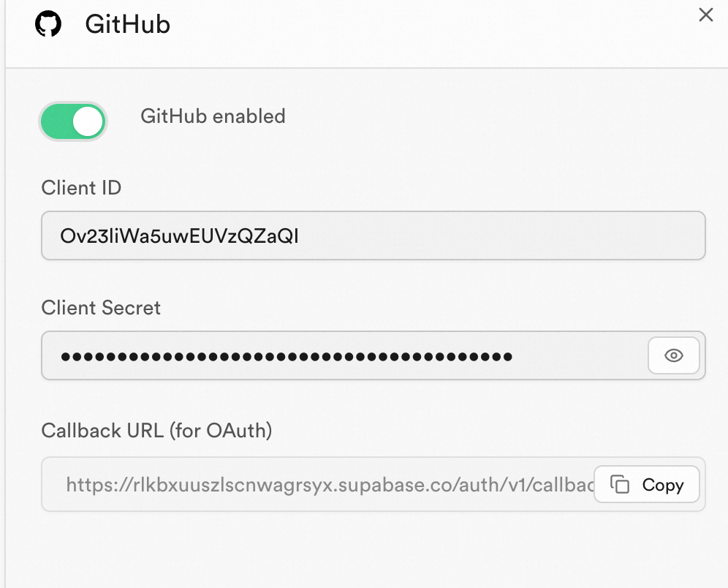The image size is (728, 588).
Task: Select the supabase.co callback URL text
Action: coord(330,485)
